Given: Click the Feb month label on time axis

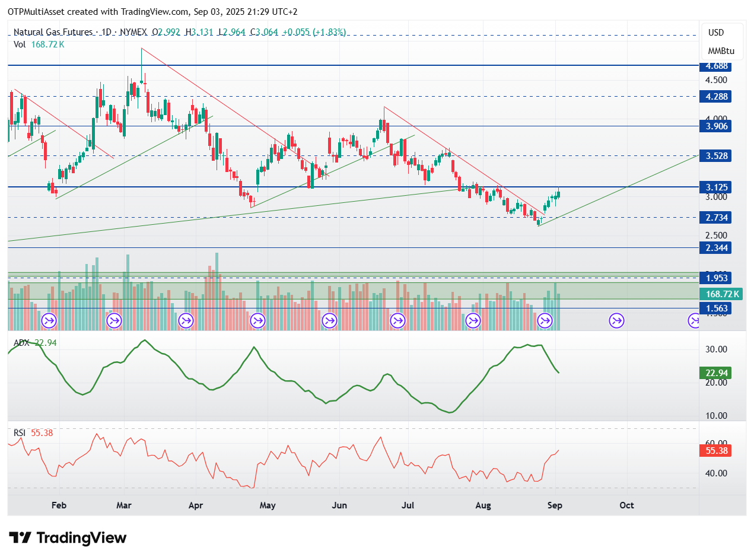Looking at the screenshot, I should (59, 505).
